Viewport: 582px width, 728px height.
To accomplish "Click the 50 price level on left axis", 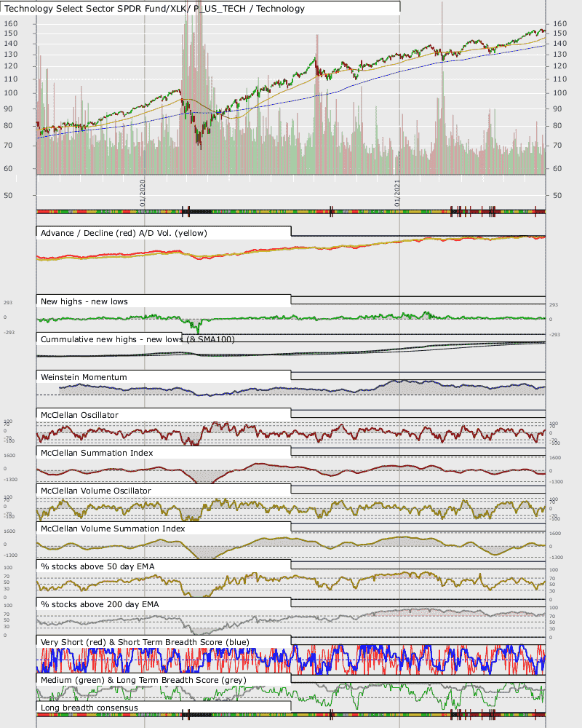I will pyautogui.click(x=8, y=195).
